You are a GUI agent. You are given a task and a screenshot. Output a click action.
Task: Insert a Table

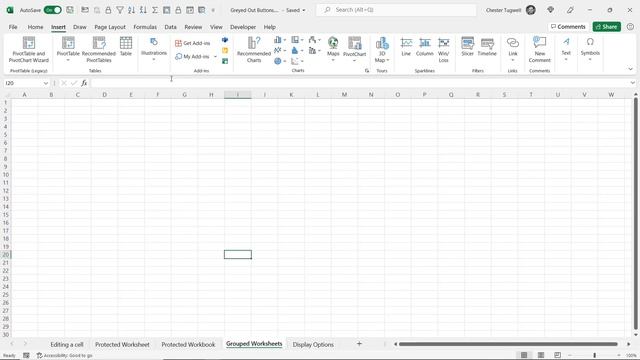pos(126,47)
